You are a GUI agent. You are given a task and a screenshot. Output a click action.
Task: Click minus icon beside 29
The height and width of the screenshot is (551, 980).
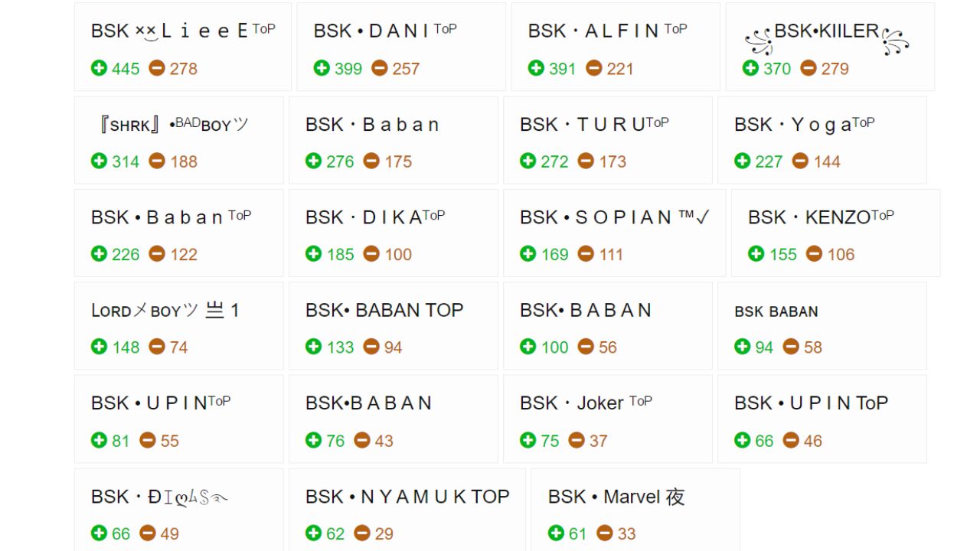click(362, 533)
